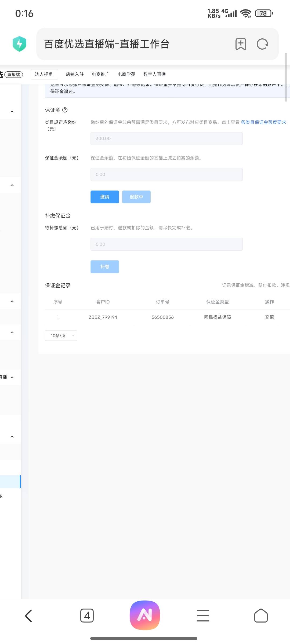This screenshot has height=644, width=290.
Task: Click the blue 缴纳 button
Action: pos(105,197)
